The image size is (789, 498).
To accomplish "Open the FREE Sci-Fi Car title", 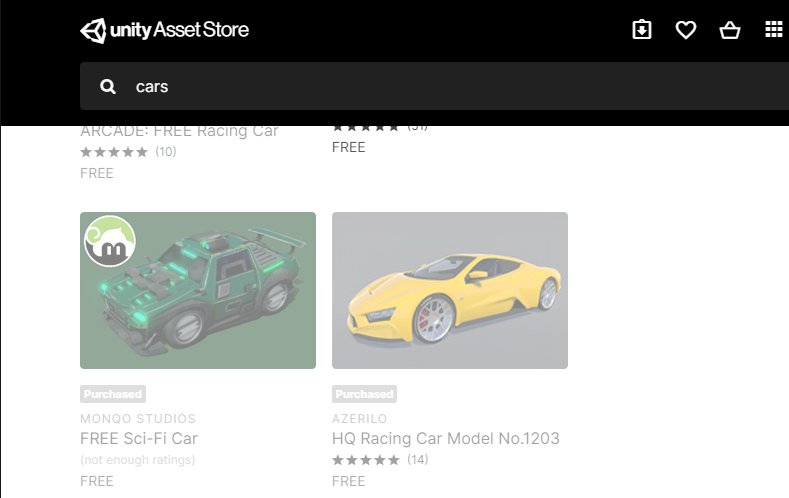I will [139, 438].
